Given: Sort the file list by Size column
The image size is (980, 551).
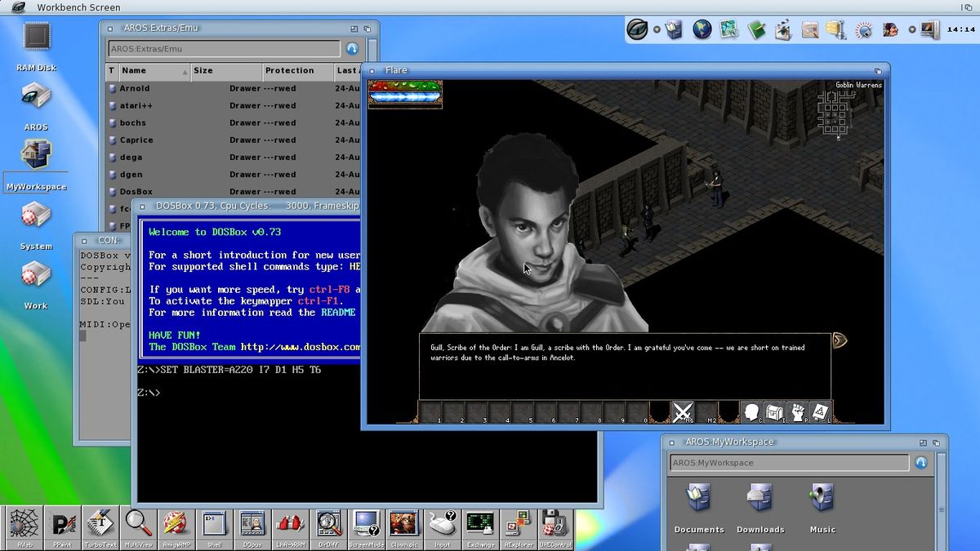Looking at the screenshot, I should pos(225,71).
